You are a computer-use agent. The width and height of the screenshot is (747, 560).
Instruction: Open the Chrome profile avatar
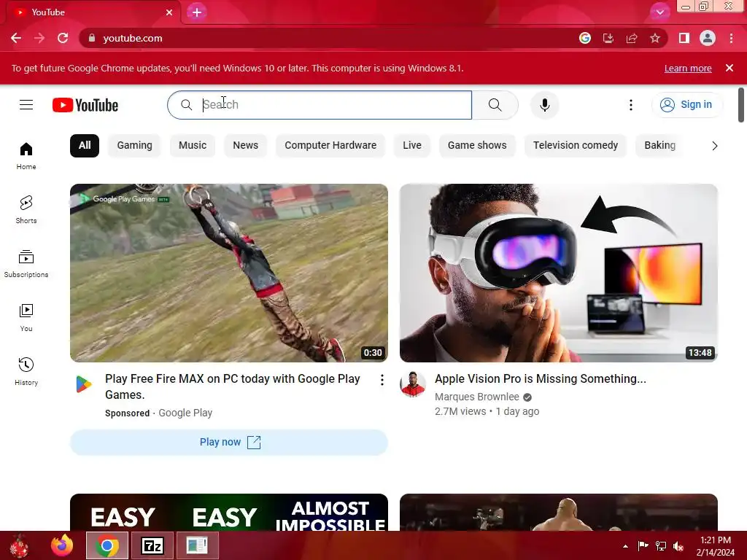(x=708, y=38)
